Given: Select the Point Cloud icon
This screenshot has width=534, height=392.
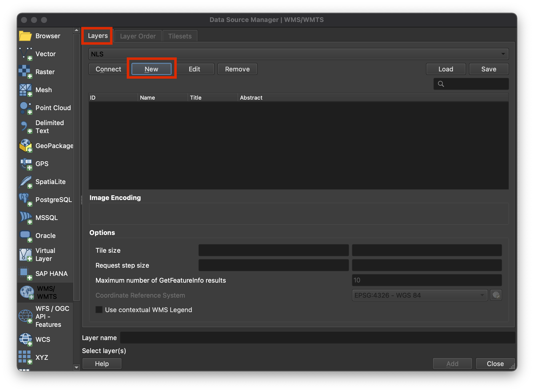Looking at the screenshot, I should (25, 108).
